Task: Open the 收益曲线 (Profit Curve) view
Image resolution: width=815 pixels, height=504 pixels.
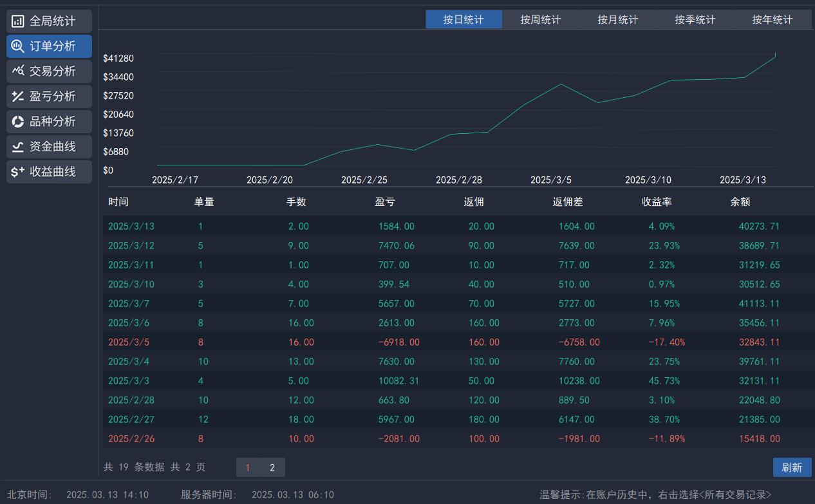Action: coord(49,171)
